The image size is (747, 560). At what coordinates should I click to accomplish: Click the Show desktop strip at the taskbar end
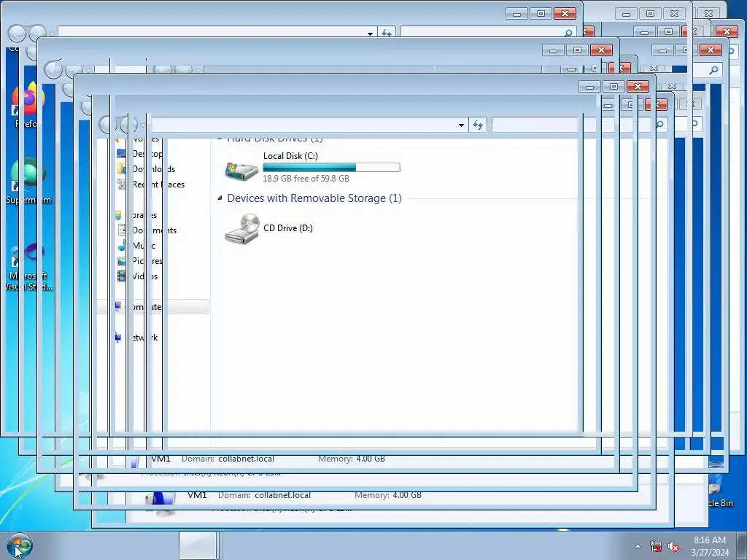[x=742, y=545]
